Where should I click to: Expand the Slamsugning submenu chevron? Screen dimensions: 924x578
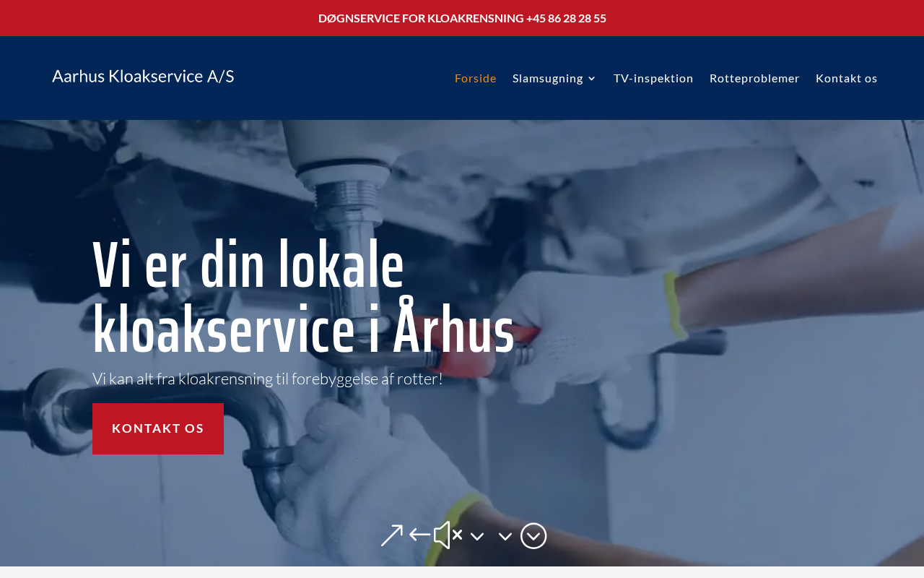point(592,78)
